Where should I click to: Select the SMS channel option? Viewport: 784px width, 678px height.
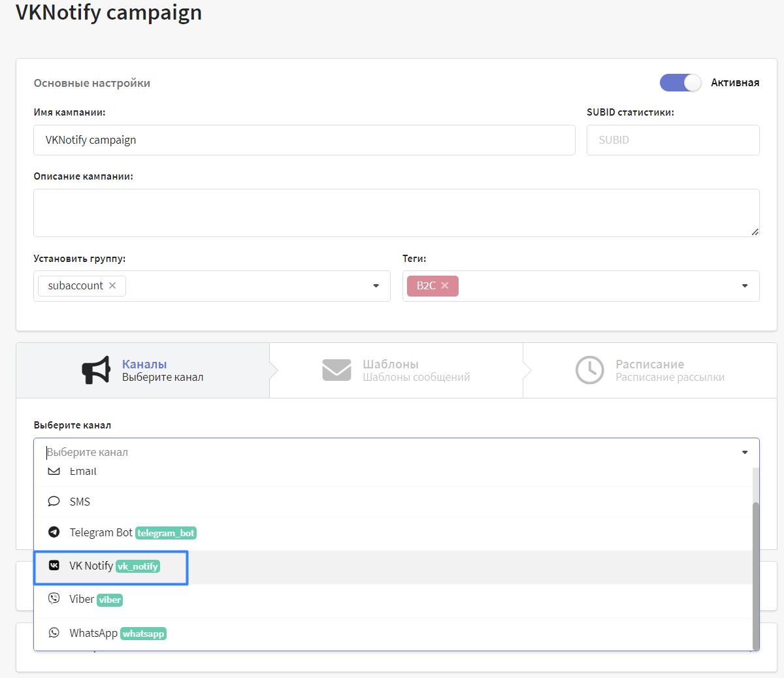(393, 502)
